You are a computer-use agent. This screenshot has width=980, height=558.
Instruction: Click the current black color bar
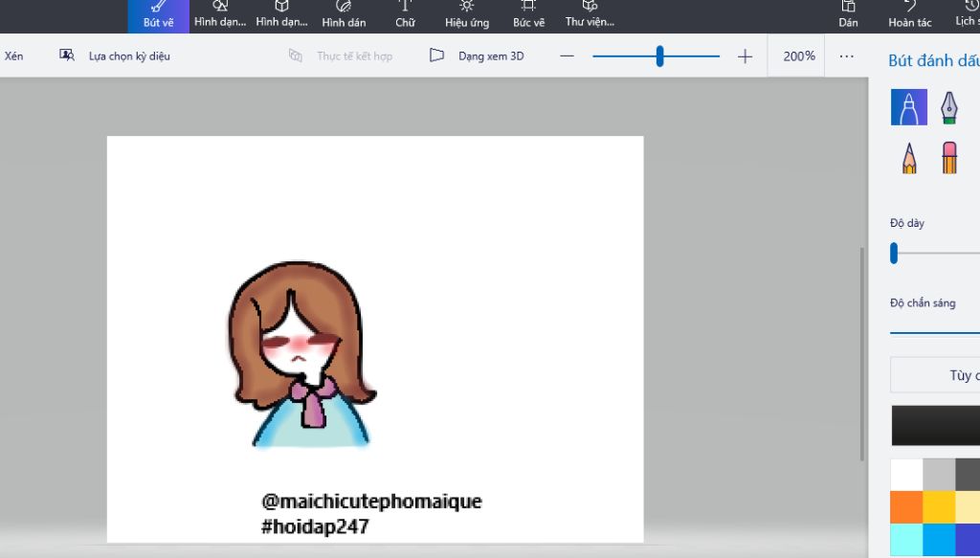point(936,426)
